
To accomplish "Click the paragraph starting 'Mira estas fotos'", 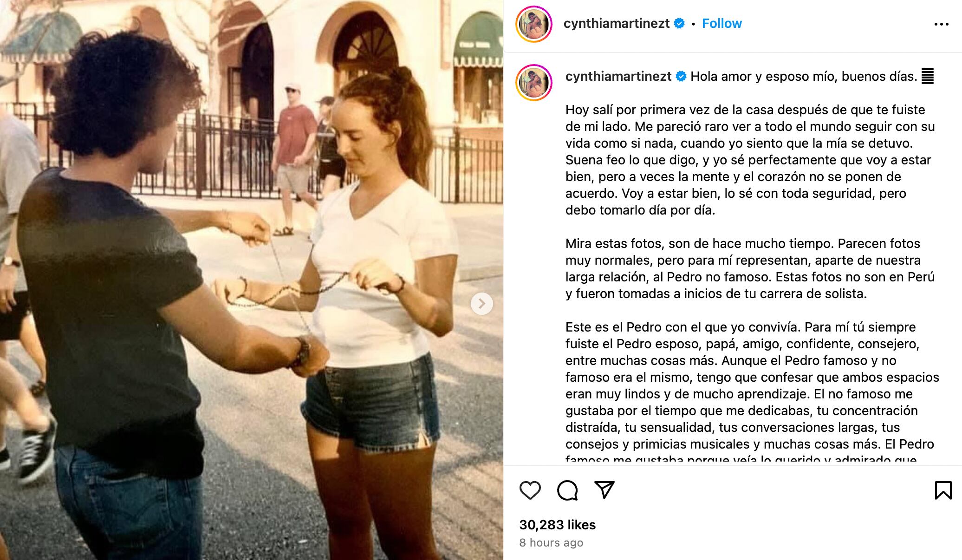I will tap(750, 268).
